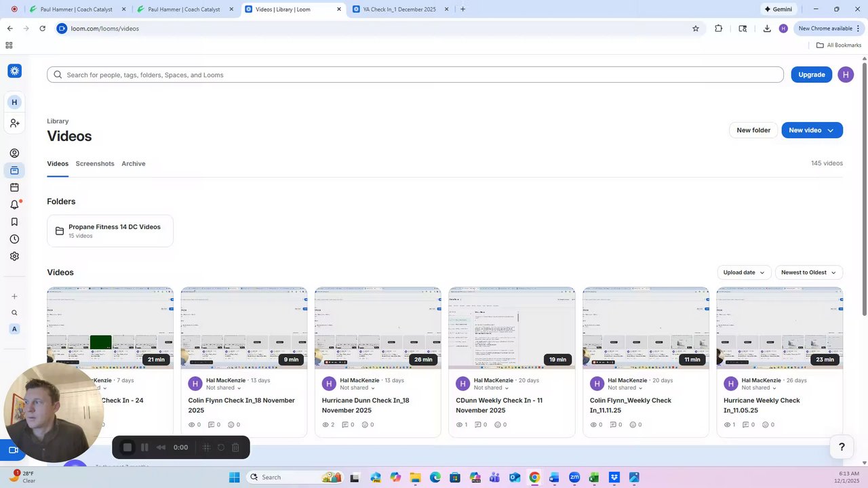The width and height of the screenshot is (868, 488).
Task: Open the 26 min Hurricane Dunn video thumbnail
Action: pos(378,328)
